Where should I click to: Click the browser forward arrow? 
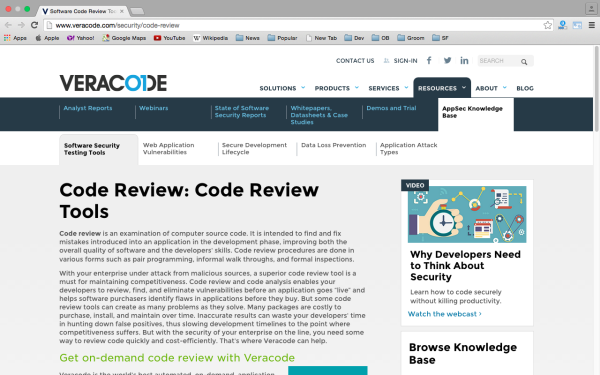21,25
